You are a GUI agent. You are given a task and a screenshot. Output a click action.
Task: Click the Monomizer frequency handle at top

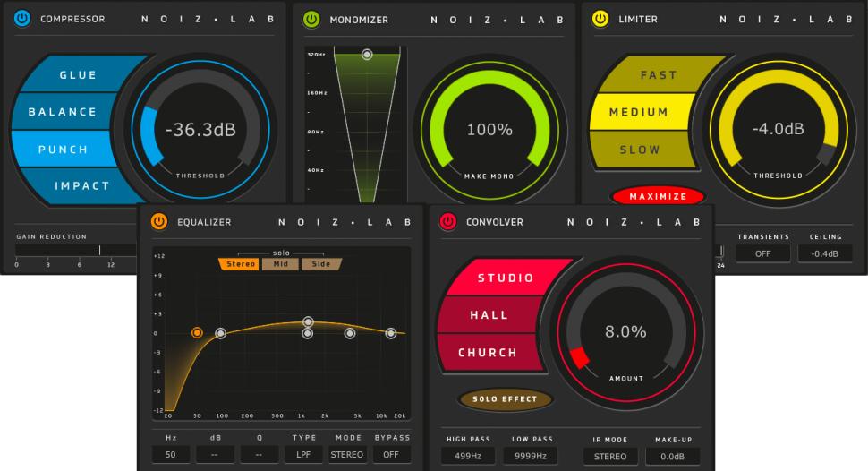[366, 55]
